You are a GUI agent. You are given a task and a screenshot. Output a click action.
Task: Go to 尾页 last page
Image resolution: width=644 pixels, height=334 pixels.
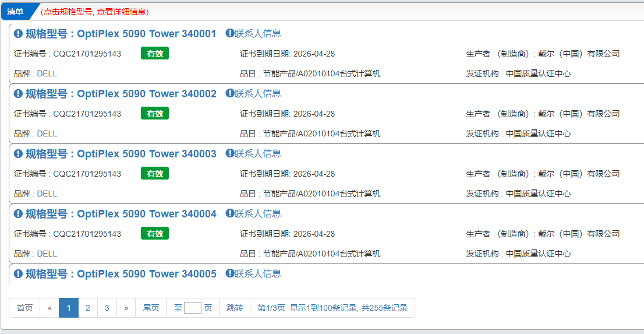coord(151,308)
